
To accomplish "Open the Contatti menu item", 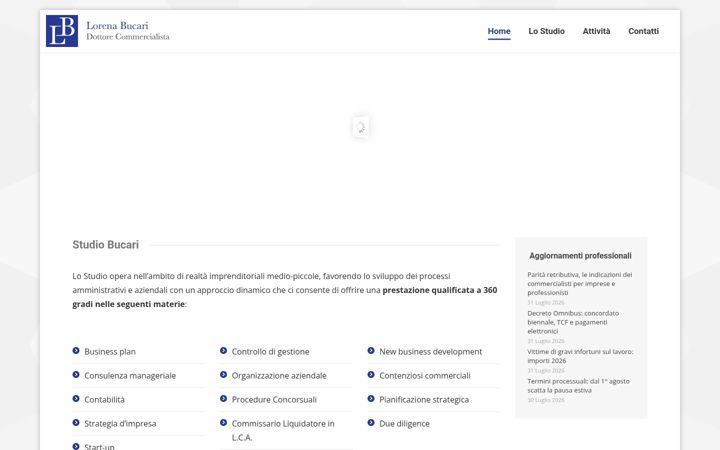I will (643, 31).
